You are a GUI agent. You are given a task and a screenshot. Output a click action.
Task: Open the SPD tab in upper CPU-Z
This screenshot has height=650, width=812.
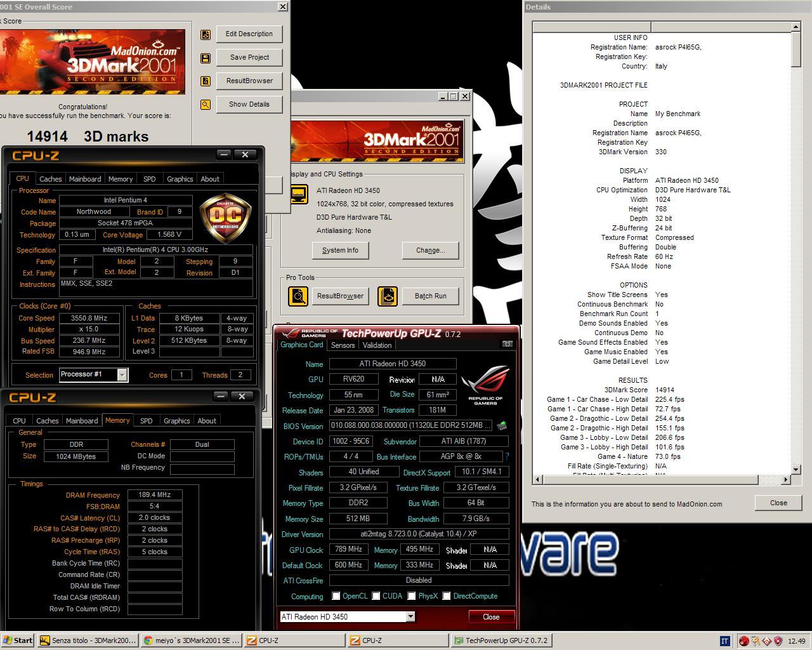click(x=150, y=179)
